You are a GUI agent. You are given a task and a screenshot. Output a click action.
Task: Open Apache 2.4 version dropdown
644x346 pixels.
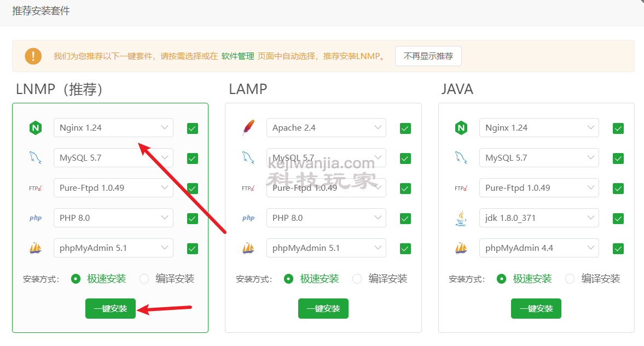click(326, 128)
